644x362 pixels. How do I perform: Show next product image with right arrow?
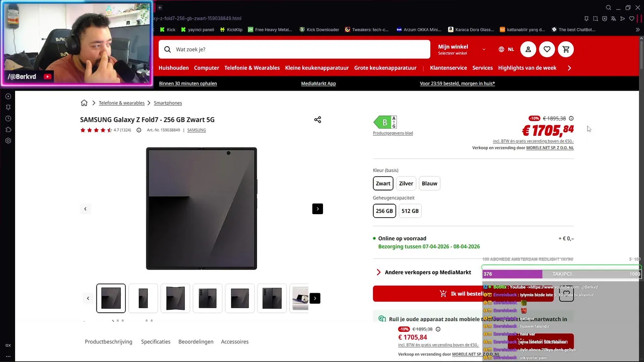pyautogui.click(x=317, y=209)
